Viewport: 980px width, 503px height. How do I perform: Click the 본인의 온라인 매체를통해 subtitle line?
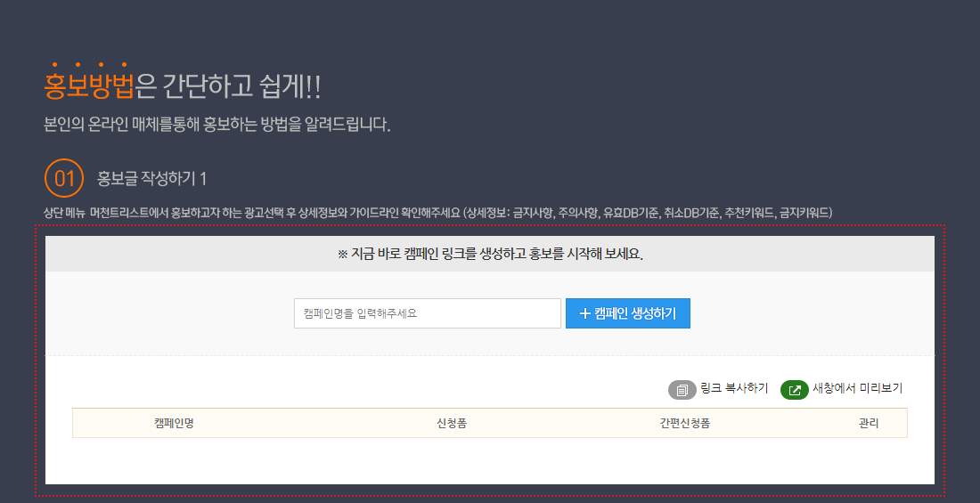tap(216, 124)
